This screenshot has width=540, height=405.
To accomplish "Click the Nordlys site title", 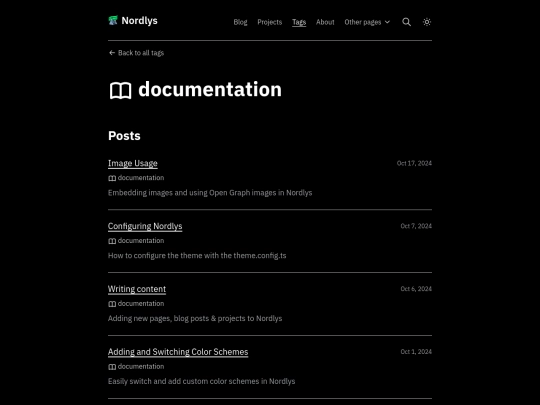I will tap(139, 21).
